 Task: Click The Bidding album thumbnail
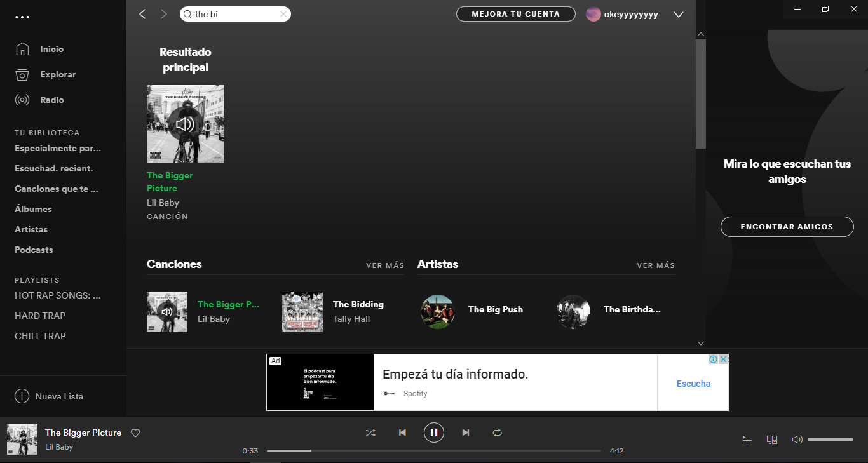point(302,312)
